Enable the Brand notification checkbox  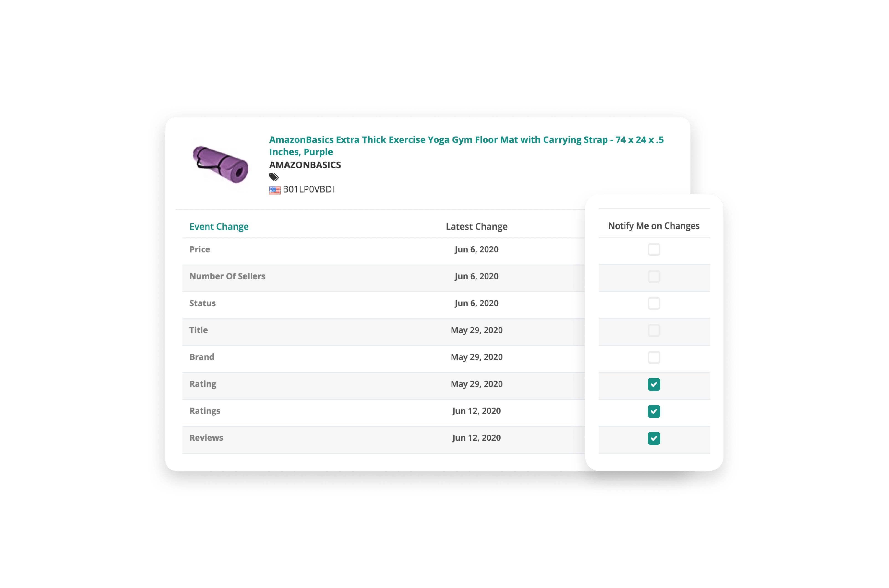(654, 357)
